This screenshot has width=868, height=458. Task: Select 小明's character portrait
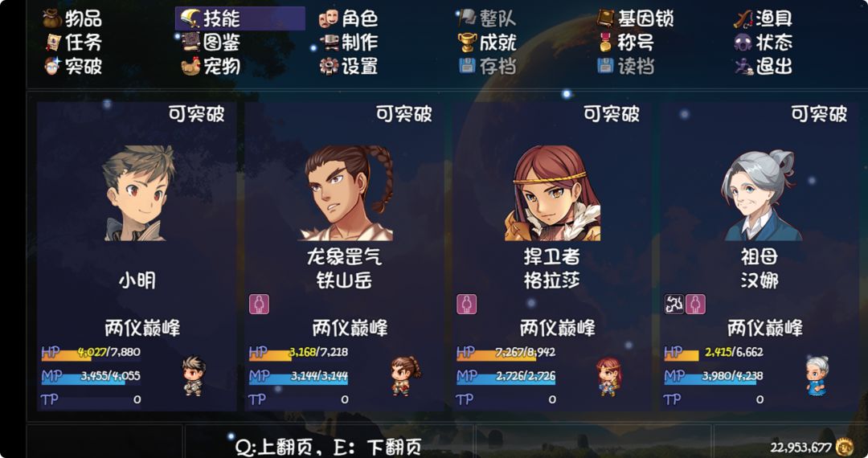[137, 193]
